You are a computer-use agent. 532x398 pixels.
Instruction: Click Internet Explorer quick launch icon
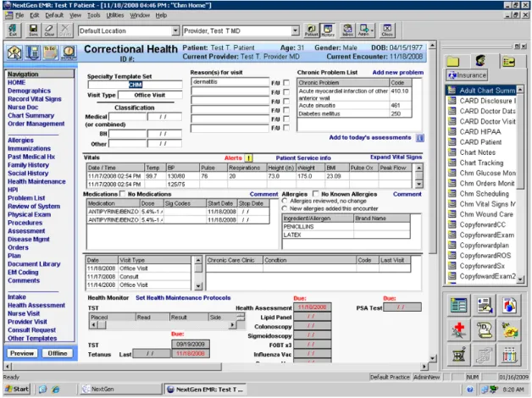tap(55, 390)
